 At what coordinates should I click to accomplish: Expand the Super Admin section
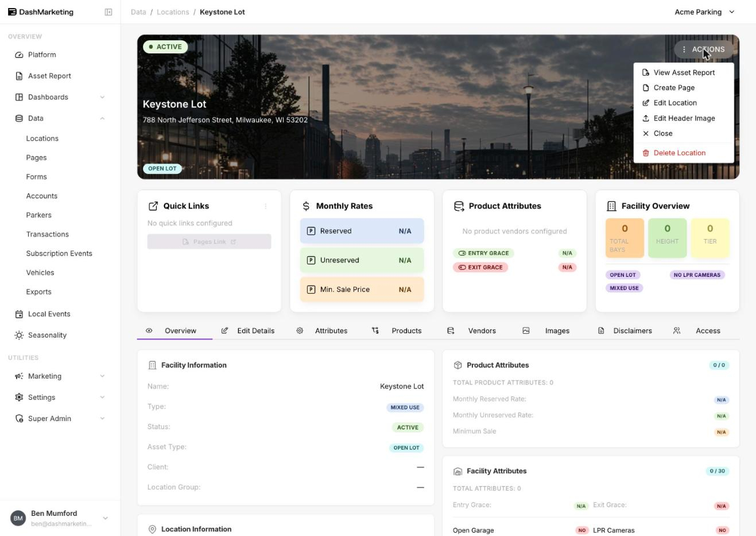60,419
